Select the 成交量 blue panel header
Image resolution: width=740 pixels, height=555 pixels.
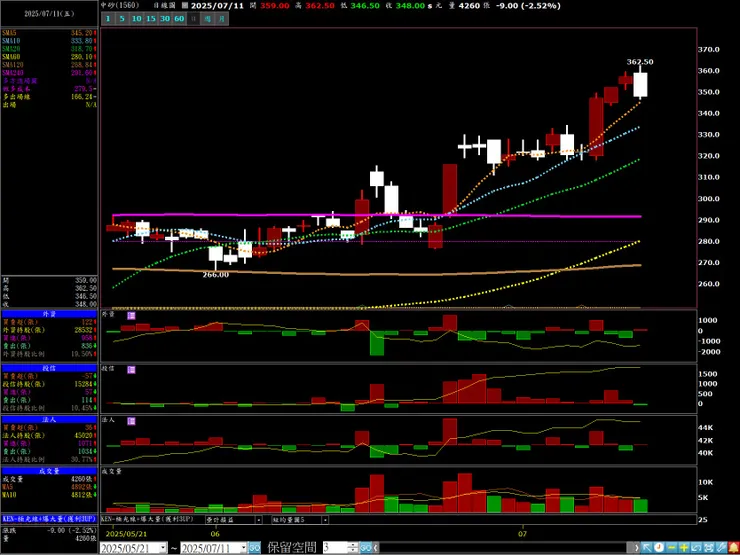(x=49, y=471)
